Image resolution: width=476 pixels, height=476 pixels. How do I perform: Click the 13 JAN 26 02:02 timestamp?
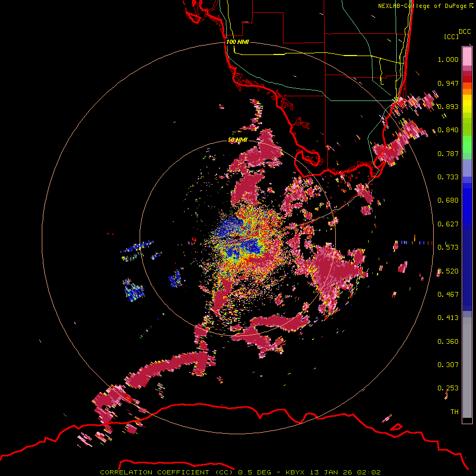pos(345,472)
